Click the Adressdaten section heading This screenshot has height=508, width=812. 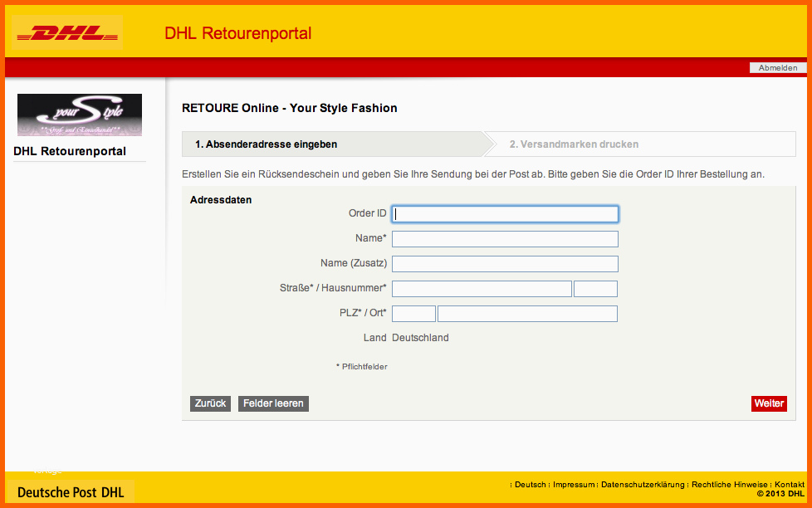(221, 200)
